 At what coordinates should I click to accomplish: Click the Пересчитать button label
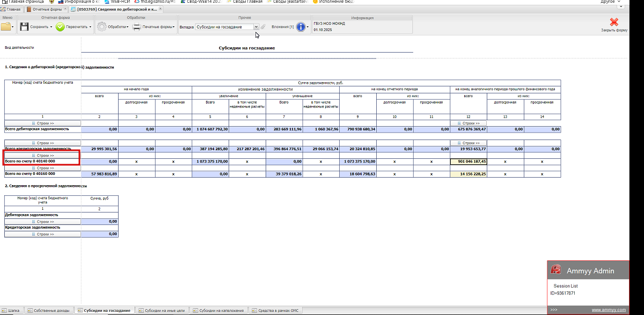tap(77, 27)
